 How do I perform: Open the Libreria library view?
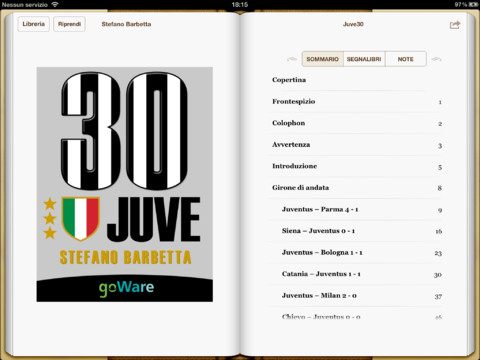(x=34, y=24)
